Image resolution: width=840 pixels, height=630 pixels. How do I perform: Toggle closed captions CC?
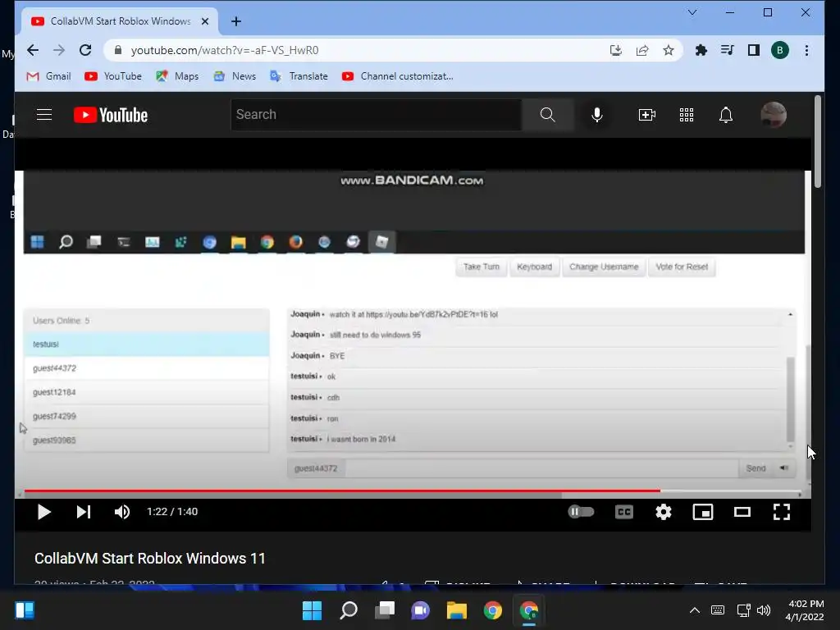coord(624,512)
